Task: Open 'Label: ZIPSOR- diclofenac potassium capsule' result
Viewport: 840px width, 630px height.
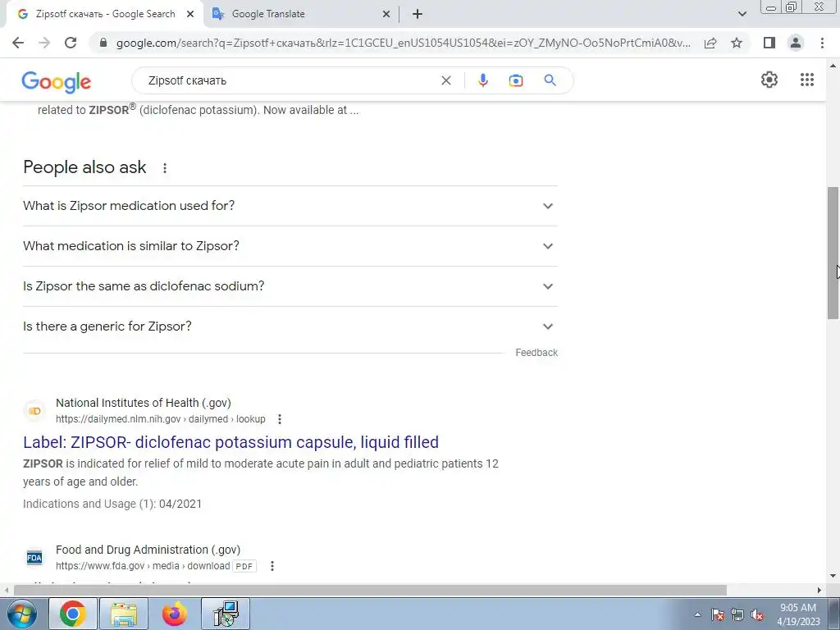Action: pos(231,442)
